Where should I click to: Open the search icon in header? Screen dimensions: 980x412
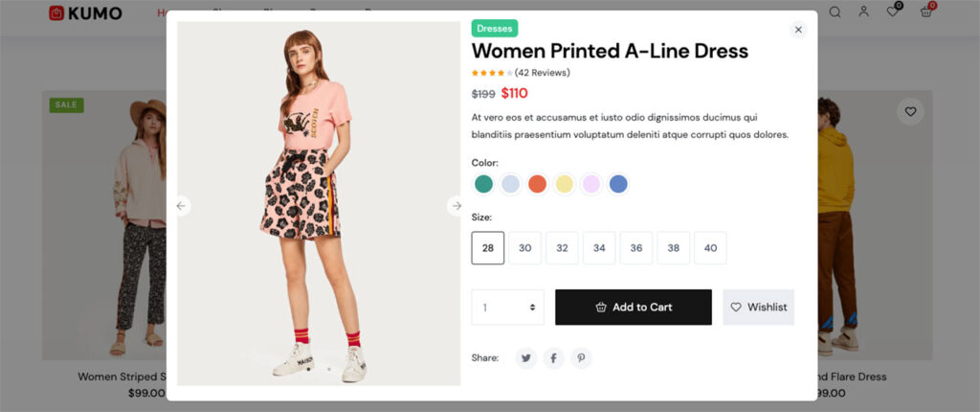pos(835,11)
